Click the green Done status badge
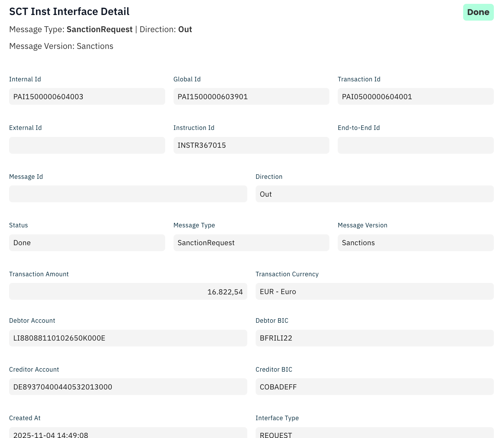This screenshot has width=504, height=438. pos(478,12)
